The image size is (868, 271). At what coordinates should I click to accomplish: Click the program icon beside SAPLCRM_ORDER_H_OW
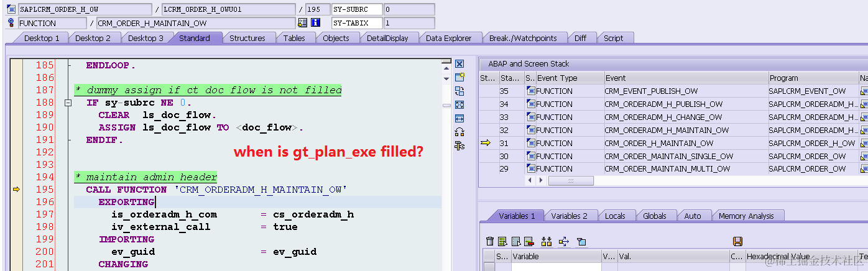click(x=11, y=9)
